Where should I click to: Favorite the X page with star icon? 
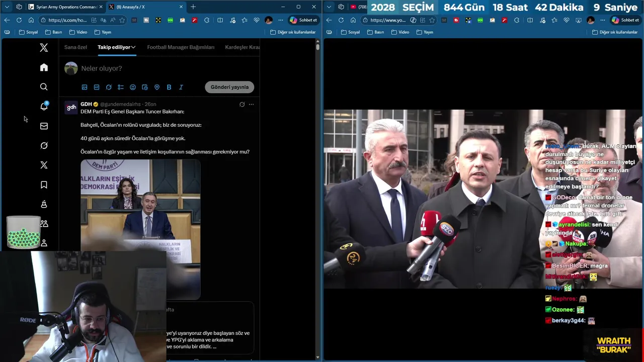click(122, 20)
